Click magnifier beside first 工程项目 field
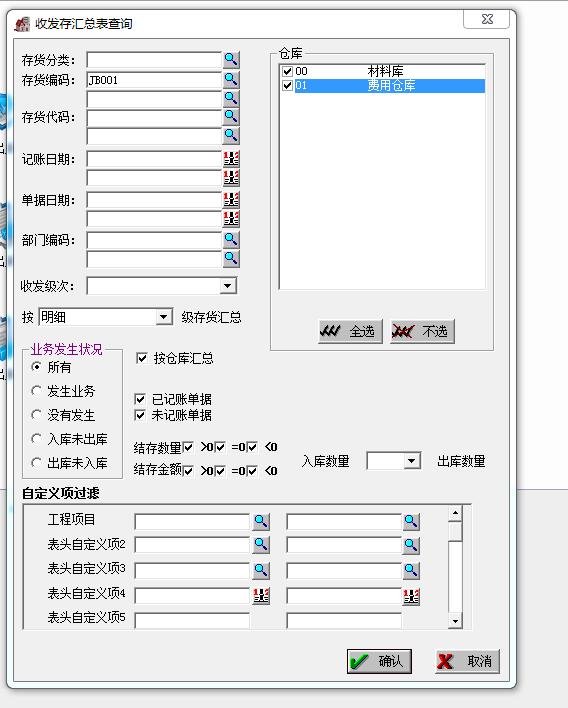568x708 pixels. [261, 522]
